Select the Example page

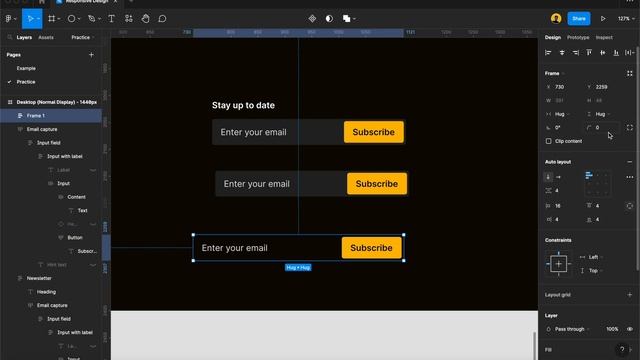coord(26,68)
